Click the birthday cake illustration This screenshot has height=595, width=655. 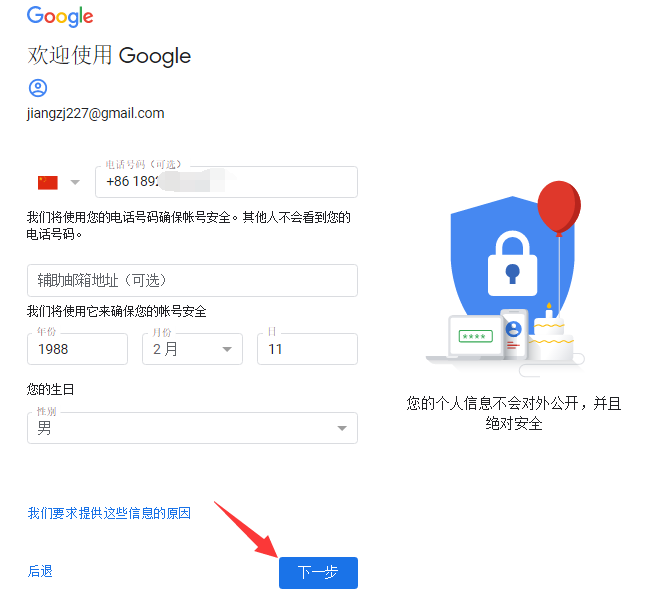pyautogui.click(x=551, y=334)
